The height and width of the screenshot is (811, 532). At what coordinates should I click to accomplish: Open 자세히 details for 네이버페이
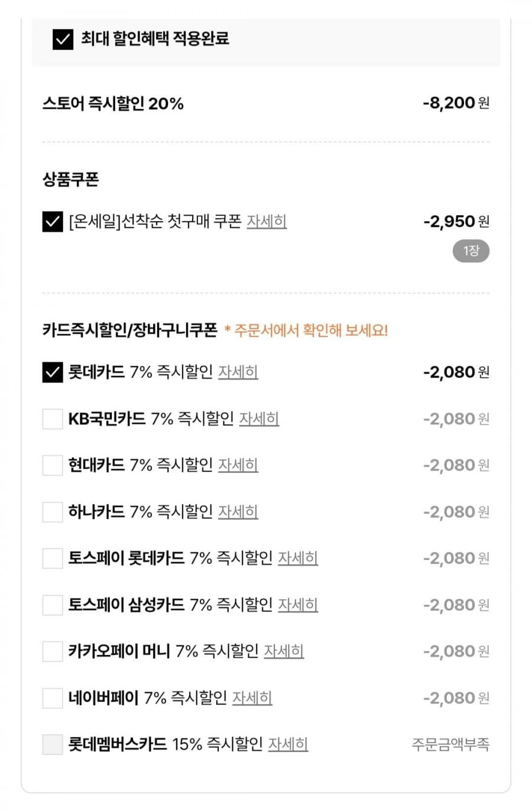[x=252, y=698]
